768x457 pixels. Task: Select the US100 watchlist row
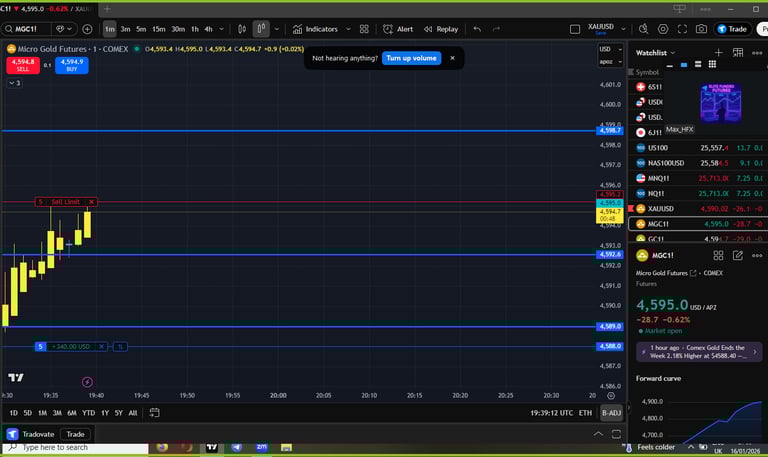[x=698, y=147]
